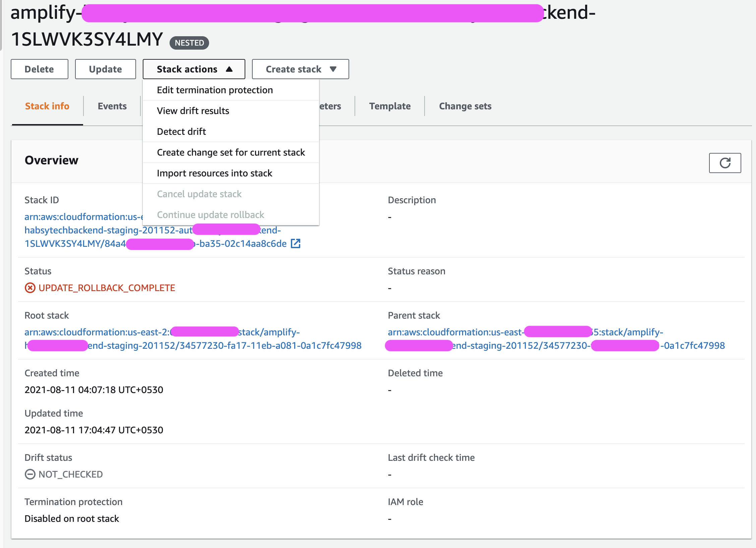Click the refresh icon in Overview panel

(x=724, y=163)
